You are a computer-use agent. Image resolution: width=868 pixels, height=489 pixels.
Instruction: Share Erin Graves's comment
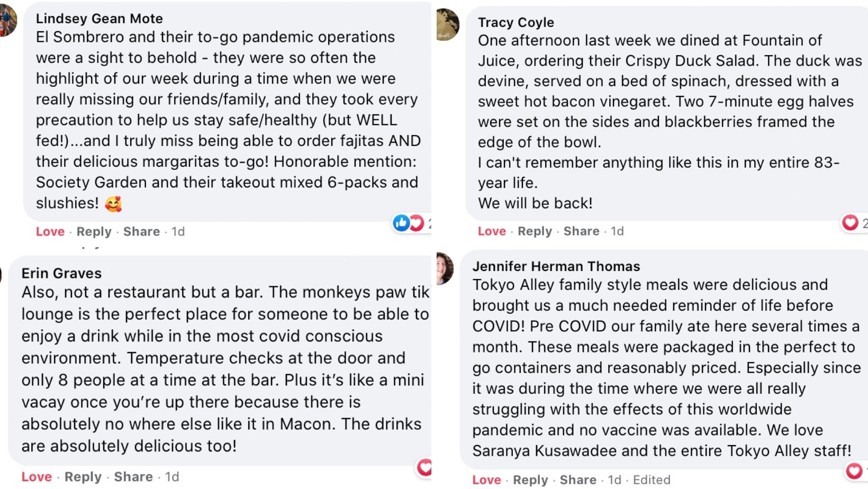(133, 477)
